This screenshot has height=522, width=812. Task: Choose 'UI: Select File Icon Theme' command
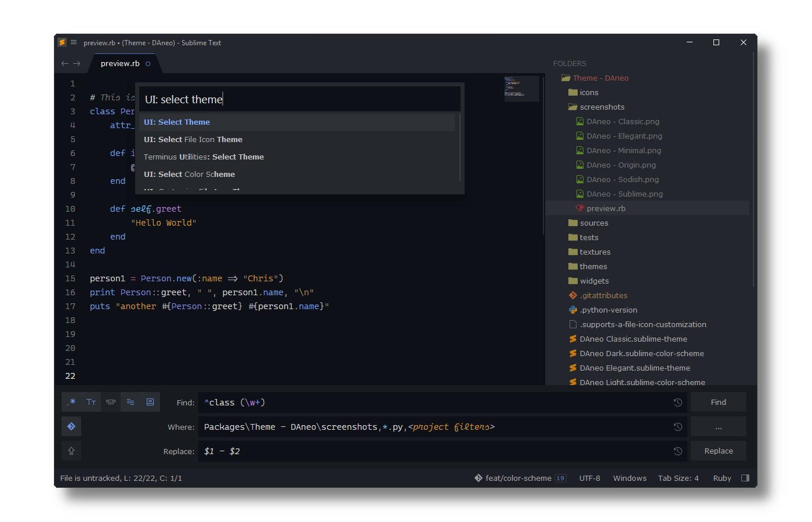[x=298, y=140]
